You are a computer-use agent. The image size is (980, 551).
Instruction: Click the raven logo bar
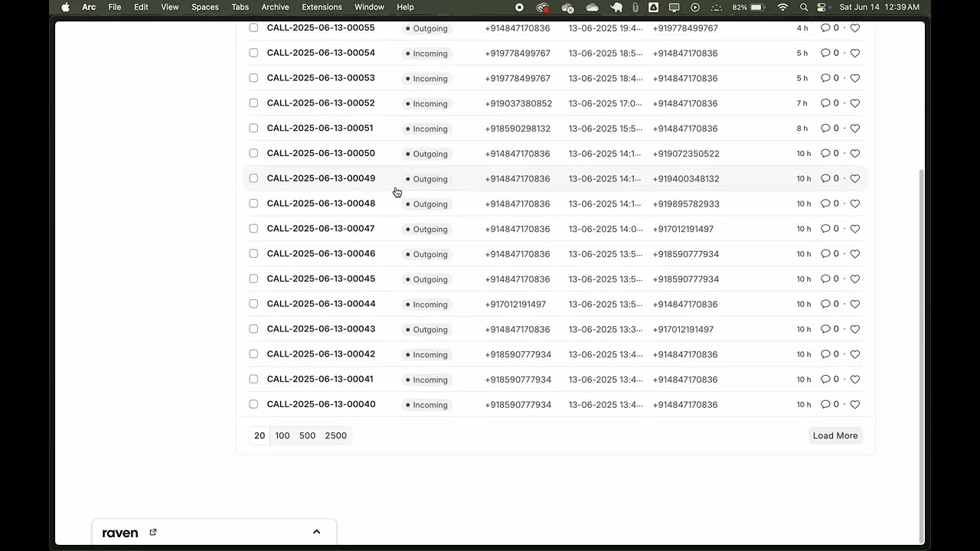pos(120,533)
